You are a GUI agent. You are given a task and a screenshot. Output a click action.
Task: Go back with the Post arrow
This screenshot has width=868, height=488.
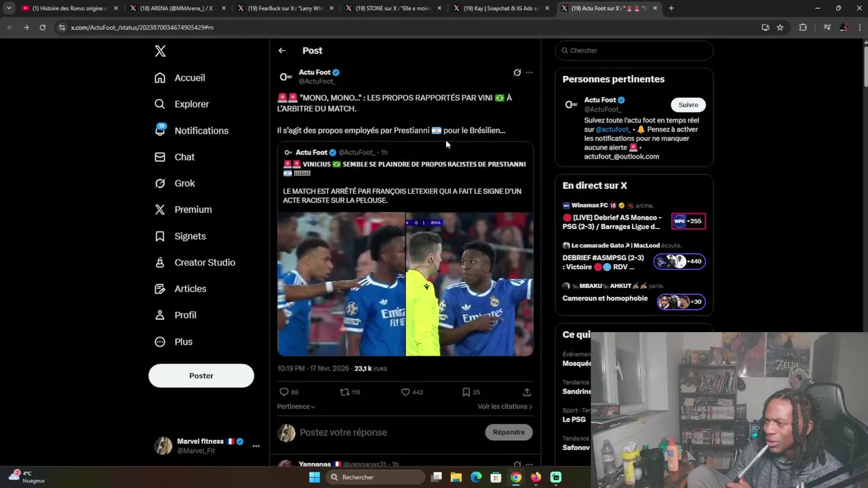tap(282, 51)
